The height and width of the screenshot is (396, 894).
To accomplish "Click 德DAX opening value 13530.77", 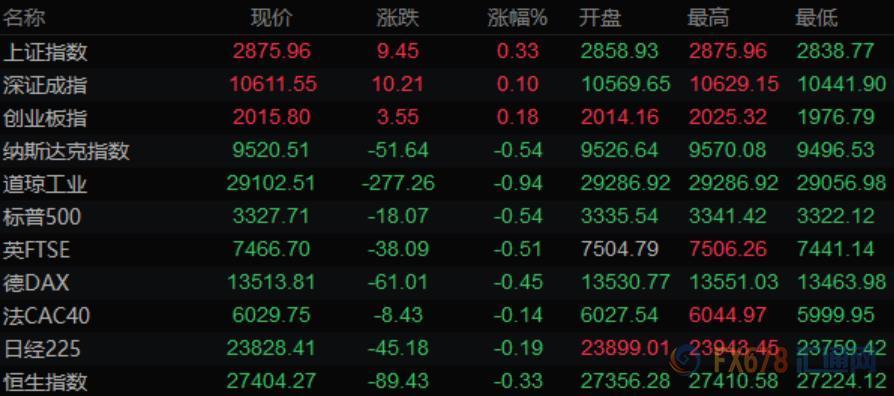I will tap(625, 283).
